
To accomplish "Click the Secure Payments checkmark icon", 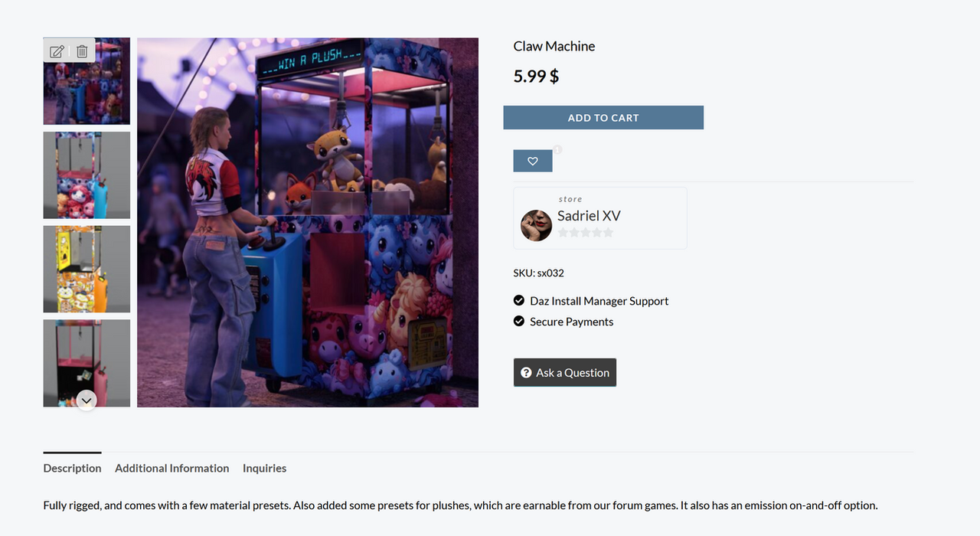I will click(x=519, y=322).
